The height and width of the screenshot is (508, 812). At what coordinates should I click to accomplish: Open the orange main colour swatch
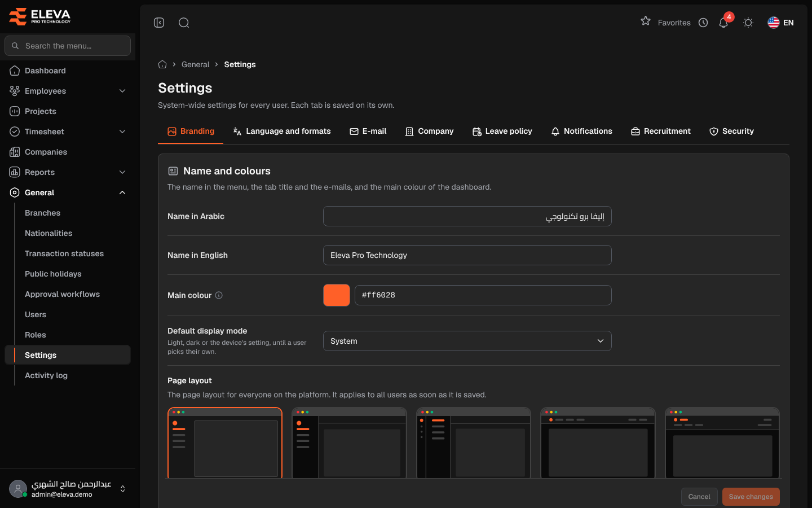337,295
